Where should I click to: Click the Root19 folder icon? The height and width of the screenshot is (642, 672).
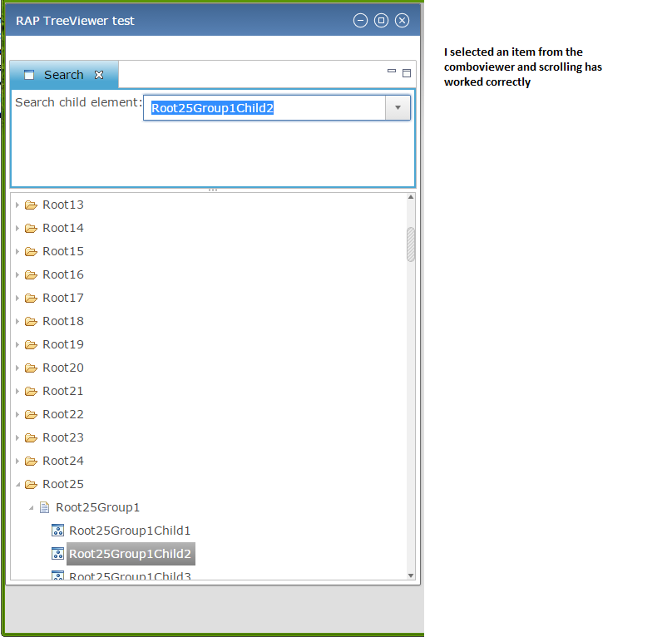[x=31, y=344]
